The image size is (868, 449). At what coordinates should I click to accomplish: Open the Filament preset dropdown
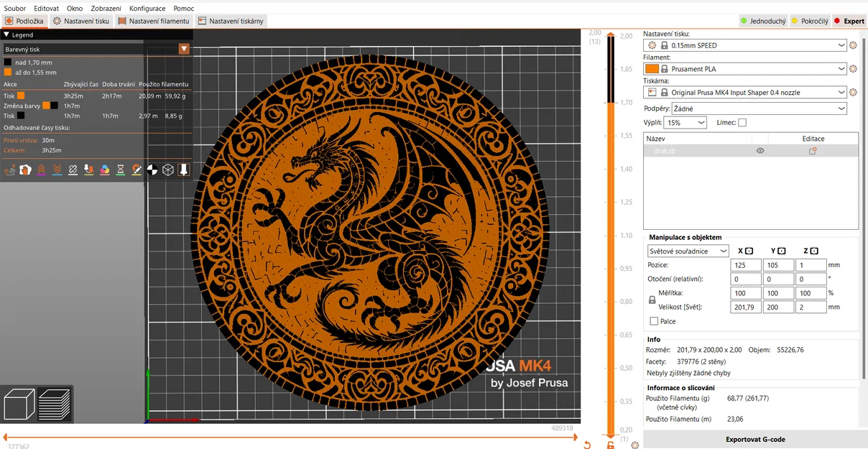pyautogui.click(x=745, y=69)
